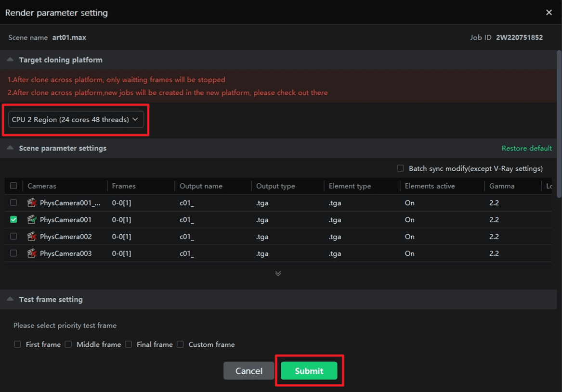Close the Render parameter setting dialog

tap(549, 13)
